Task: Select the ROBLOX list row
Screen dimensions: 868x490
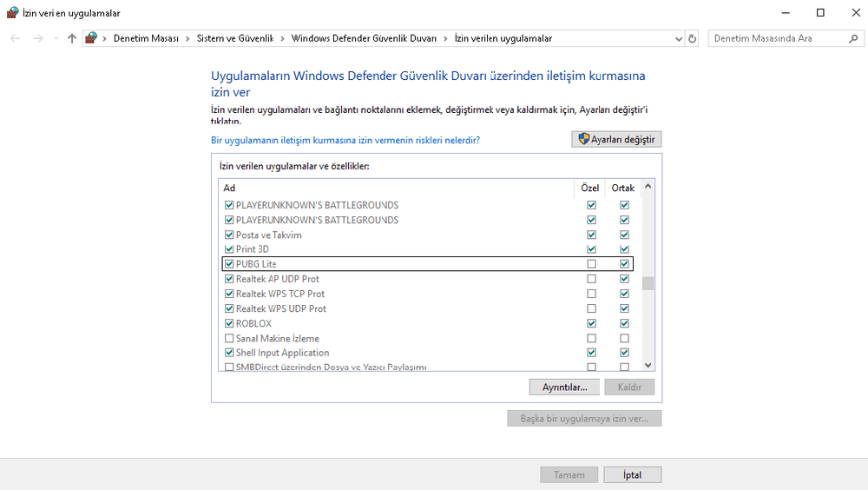Action: [427, 323]
